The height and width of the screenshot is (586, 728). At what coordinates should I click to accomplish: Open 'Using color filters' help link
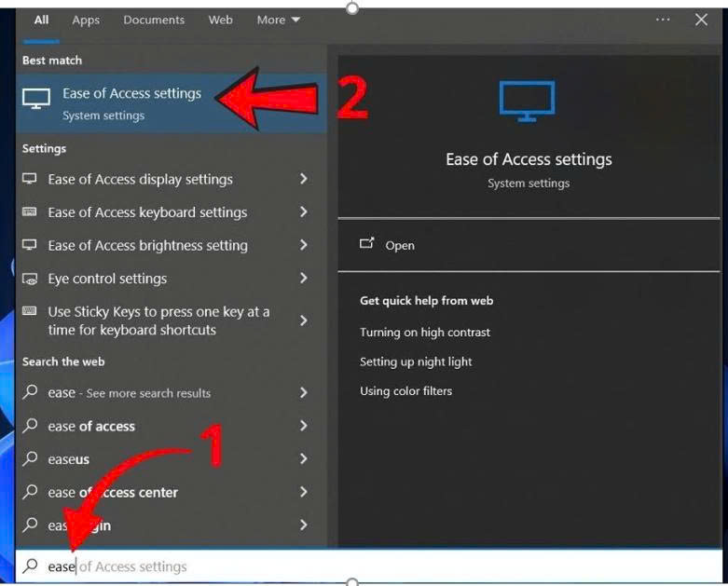pos(405,391)
